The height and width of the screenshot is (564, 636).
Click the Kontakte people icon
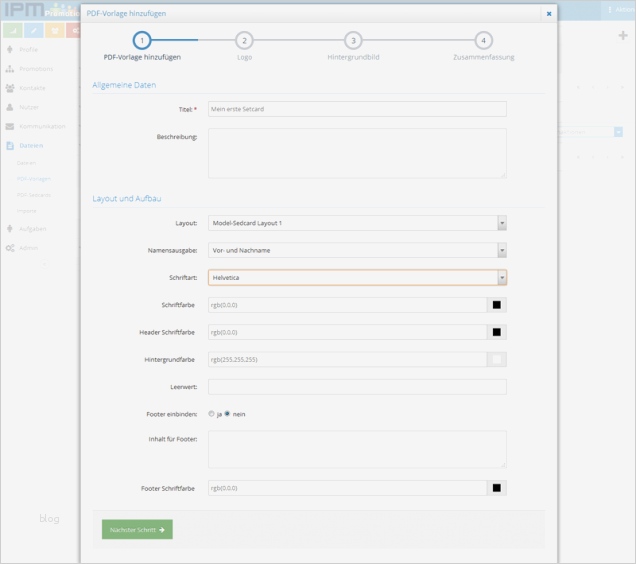coord(10,88)
